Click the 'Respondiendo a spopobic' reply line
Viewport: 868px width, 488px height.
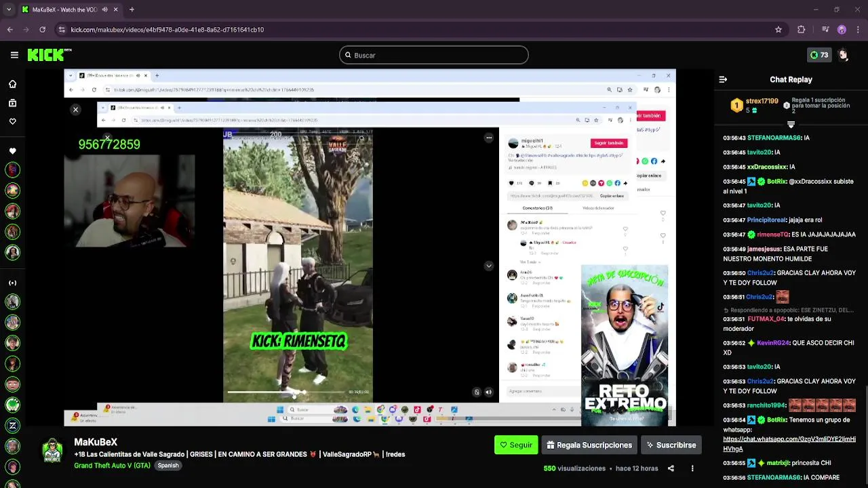tap(789, 310)
